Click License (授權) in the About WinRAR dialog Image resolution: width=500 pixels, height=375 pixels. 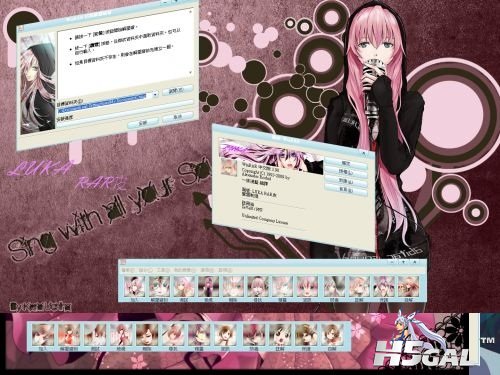pyautogui.click(x=346, y=173)
